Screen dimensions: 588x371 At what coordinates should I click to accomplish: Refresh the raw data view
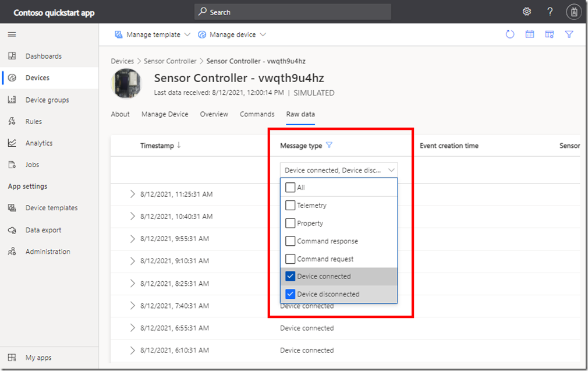[510, 34]
